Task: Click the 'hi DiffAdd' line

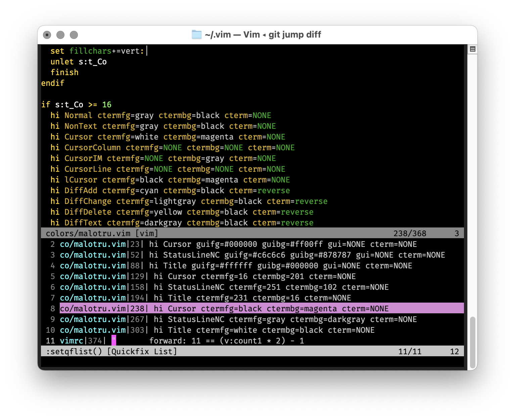Action: (170, 191)
